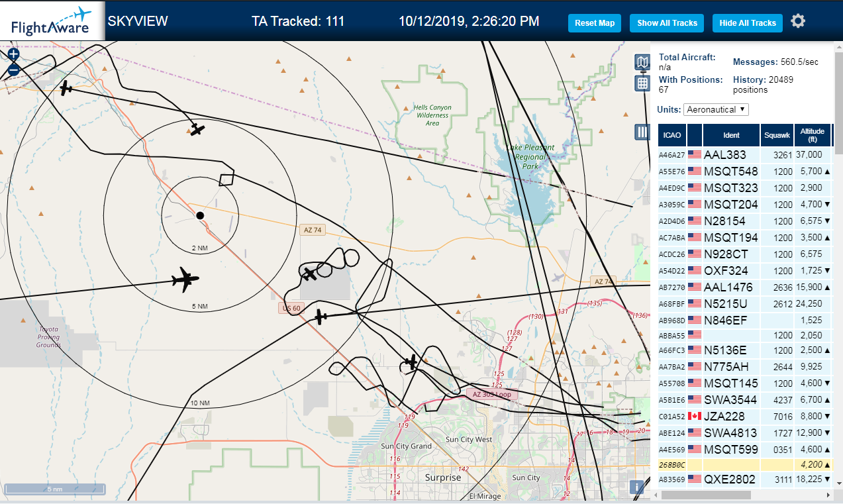Image resolution: width=843 pixels, height=504 pixels.
Task: Click the US flag in the N928CT row
Action: click(x=695, y=254)
